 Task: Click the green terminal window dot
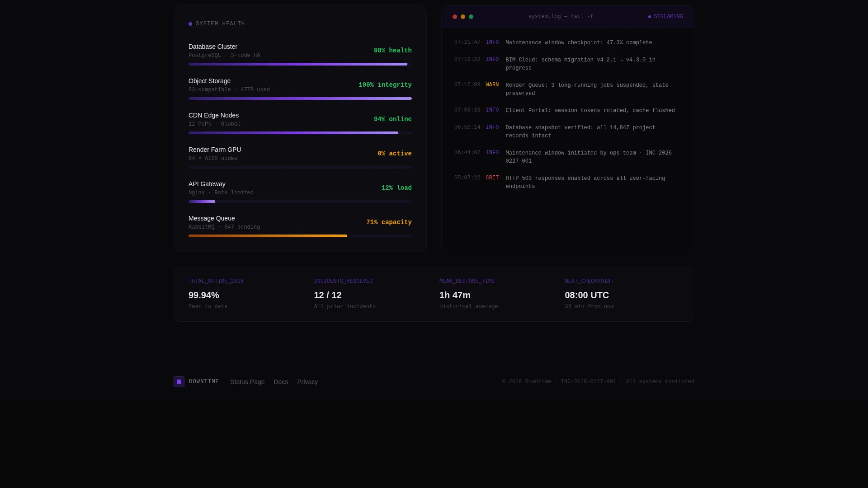[471, 17]
